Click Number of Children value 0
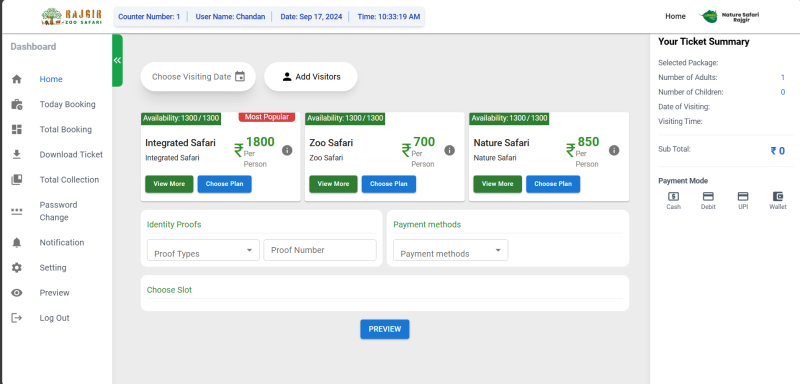This screenshot has height=384, width=800. pyautogui.click(x=783, y=92)
